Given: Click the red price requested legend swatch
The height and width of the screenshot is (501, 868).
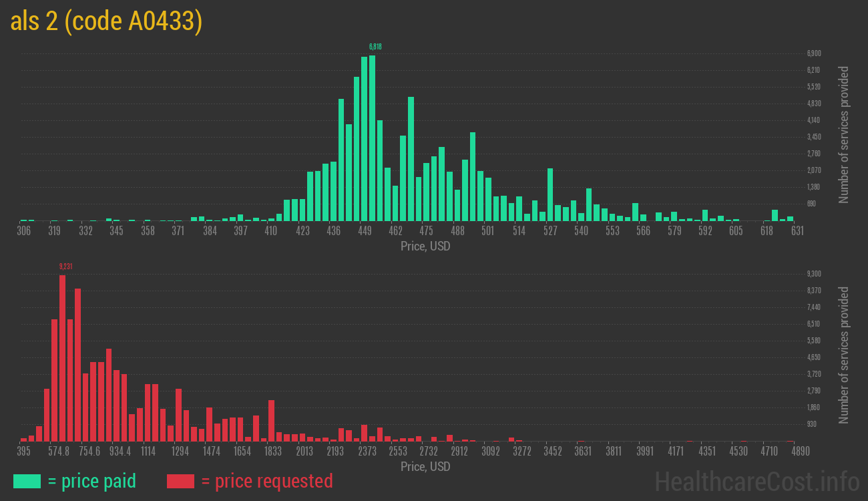Looking at the screenshot, I should [x=180, y=481].
